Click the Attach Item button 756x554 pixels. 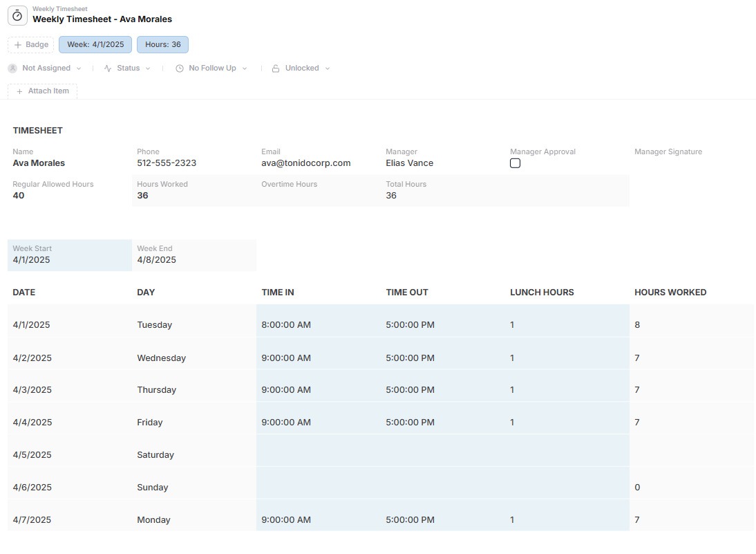(42, 91)
